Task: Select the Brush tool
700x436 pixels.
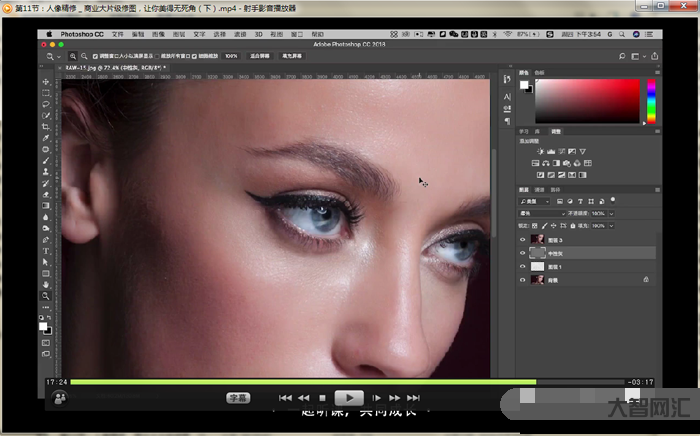Action: tap(46, 160)
